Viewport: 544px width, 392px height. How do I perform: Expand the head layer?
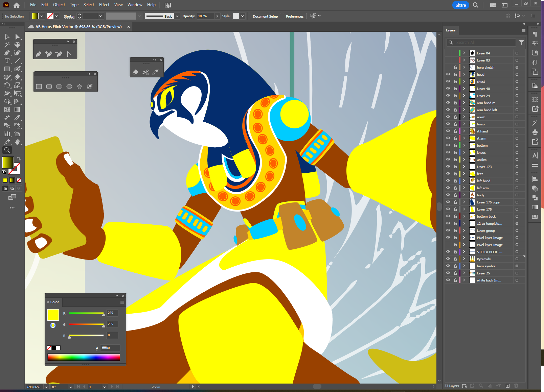point(464,74)
